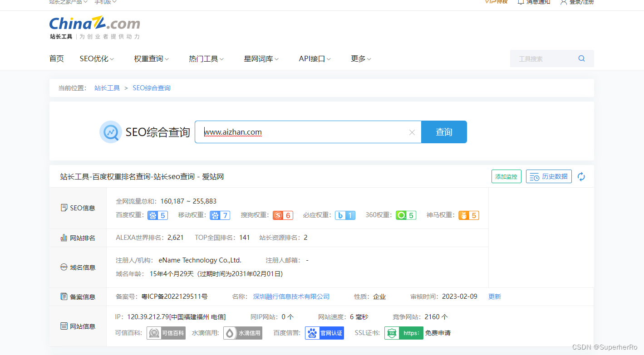Click the TOP全国排名 value 141

coord(245,238)
